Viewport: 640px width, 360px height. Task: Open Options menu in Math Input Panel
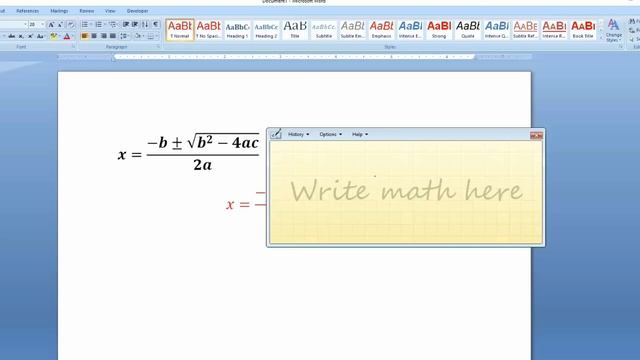click(x=330, y=134)
